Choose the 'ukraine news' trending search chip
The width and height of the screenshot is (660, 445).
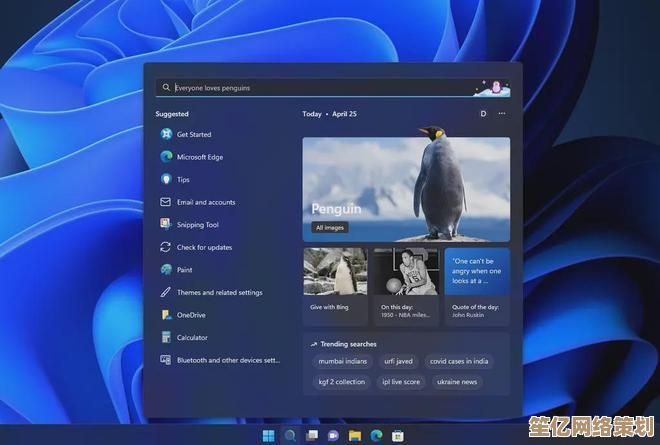pos(457,382)
